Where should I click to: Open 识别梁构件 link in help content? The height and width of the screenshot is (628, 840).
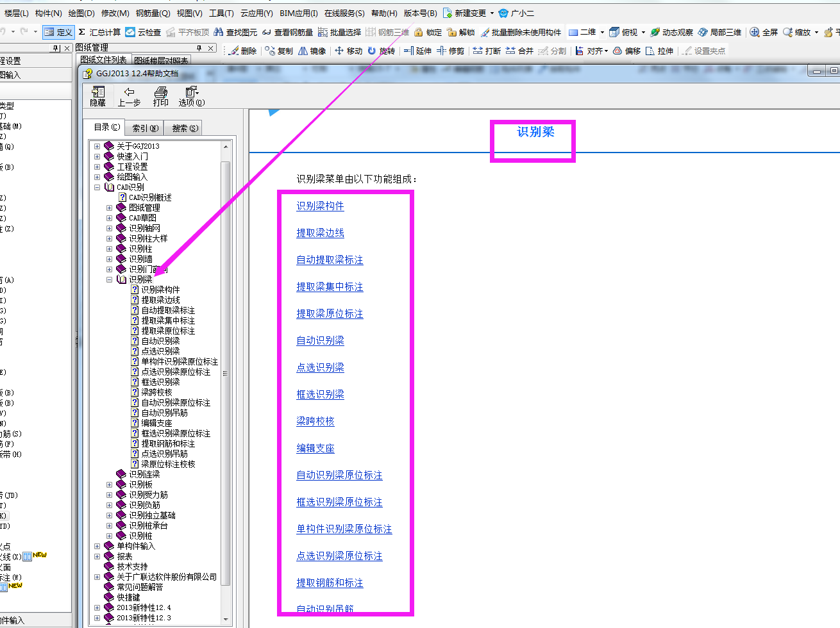coord(320,206)
